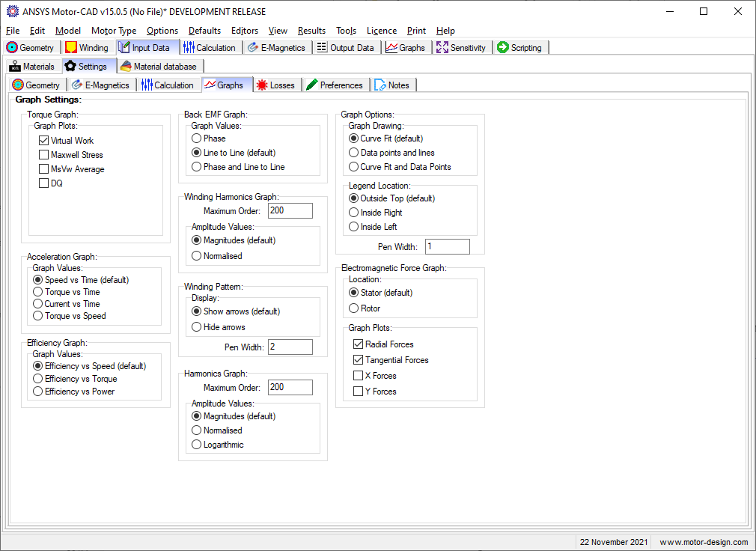Click the Graph Options Pen Width field
Image resolution: width=756 pixels, height=551 pixels.
point(448,247)
